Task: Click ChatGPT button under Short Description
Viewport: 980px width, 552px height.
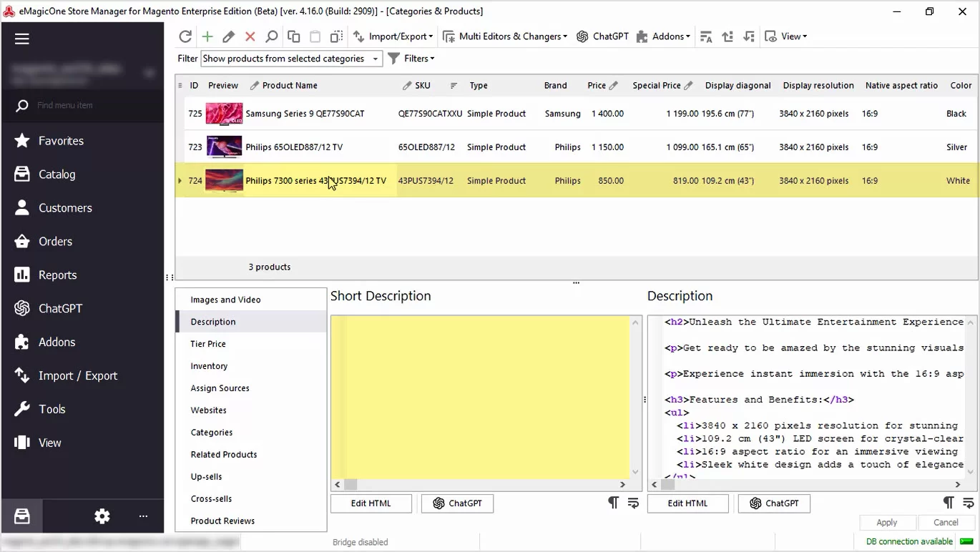Action: pos(457,503)
